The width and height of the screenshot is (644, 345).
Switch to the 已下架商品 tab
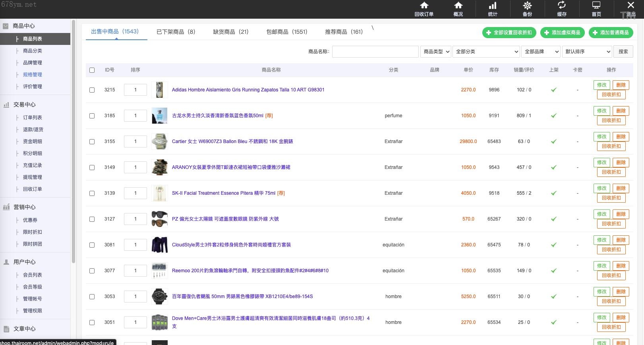[x=176, y=32]
